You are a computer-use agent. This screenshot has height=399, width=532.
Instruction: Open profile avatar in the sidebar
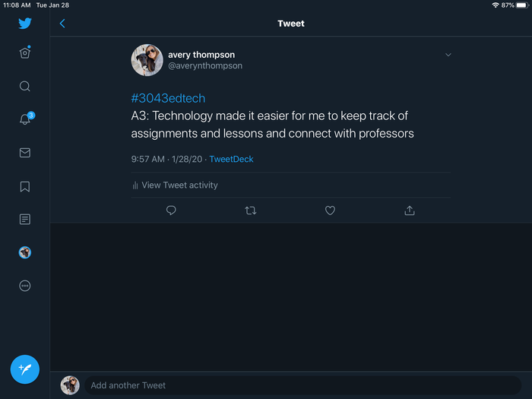click(25, 252)
